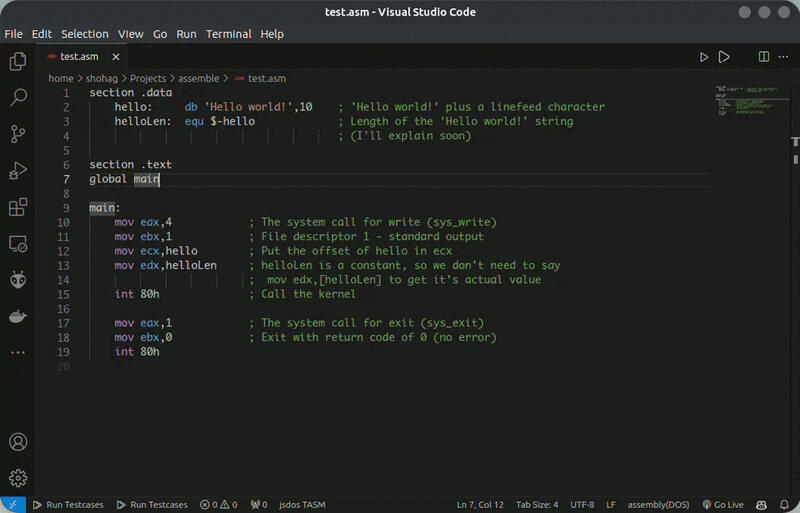Open the Extensions view
The height and width of the screenshot is (513, 800).
click(17, 208)
